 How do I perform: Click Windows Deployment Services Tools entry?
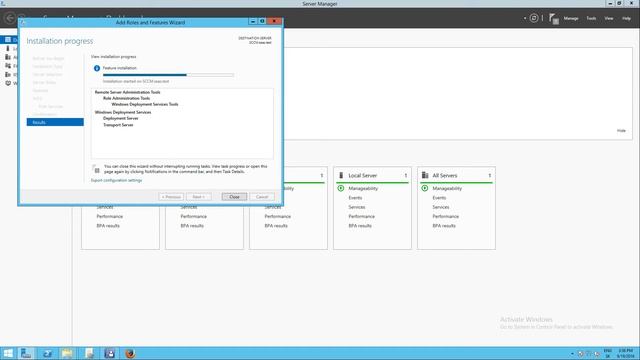(144, 104)
